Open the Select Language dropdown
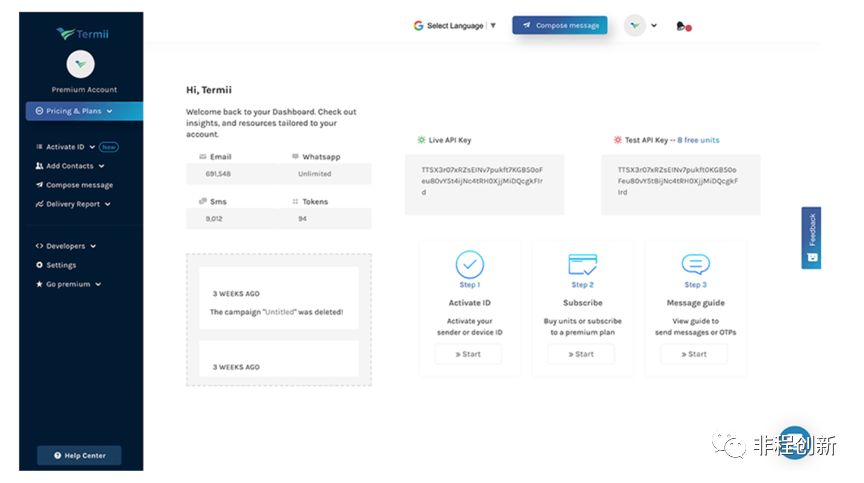Viewport: 864px width, 483px height. [x=455, y=26]
